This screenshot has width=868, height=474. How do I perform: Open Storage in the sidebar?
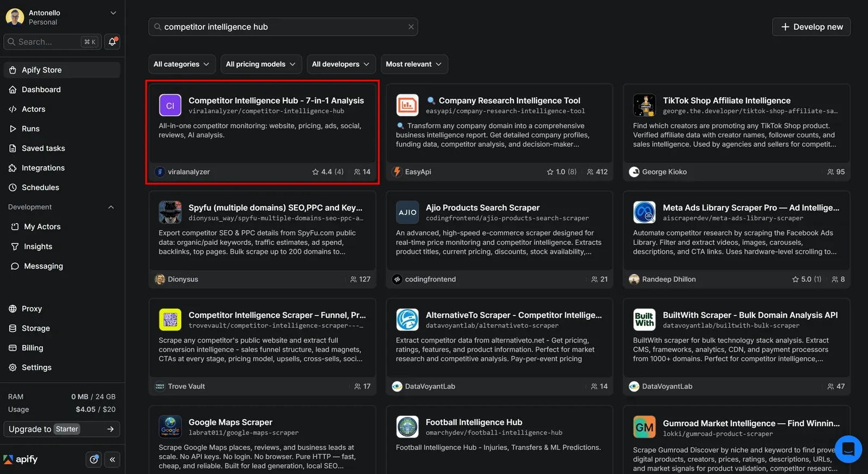tap(62, 328)
